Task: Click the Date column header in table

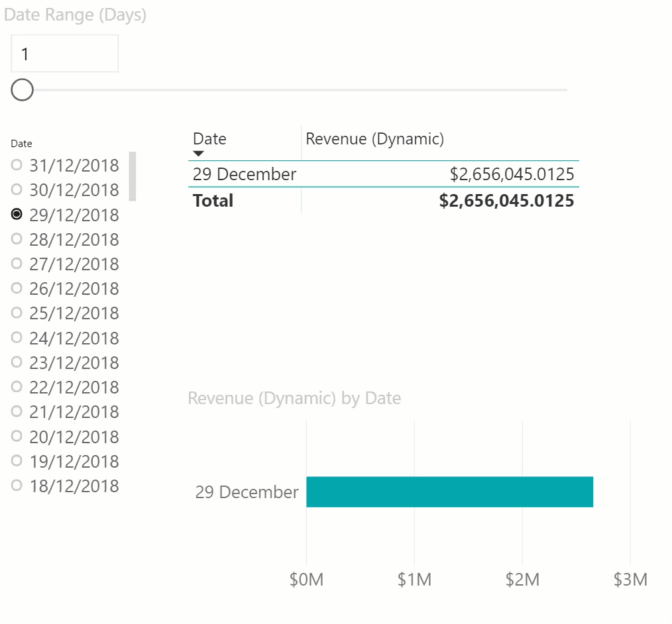Action: pyautogui.click(x=209, y=139)
